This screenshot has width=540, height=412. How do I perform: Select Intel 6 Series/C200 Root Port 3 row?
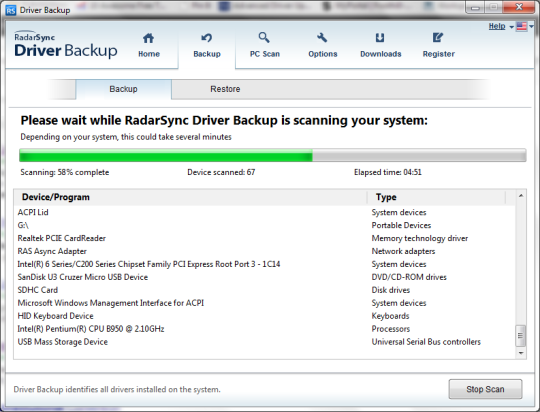(264, 264)
